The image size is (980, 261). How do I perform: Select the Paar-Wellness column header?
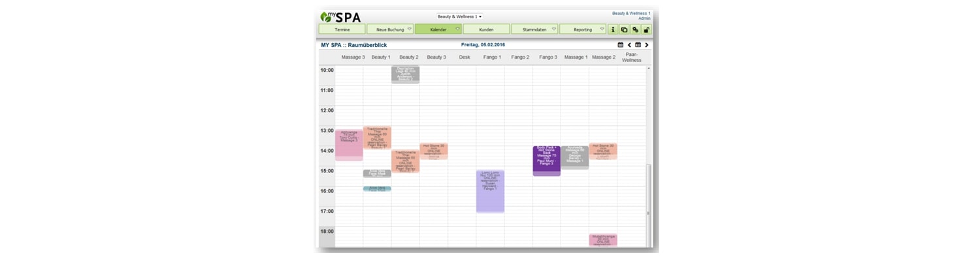[x=632, y=57]
